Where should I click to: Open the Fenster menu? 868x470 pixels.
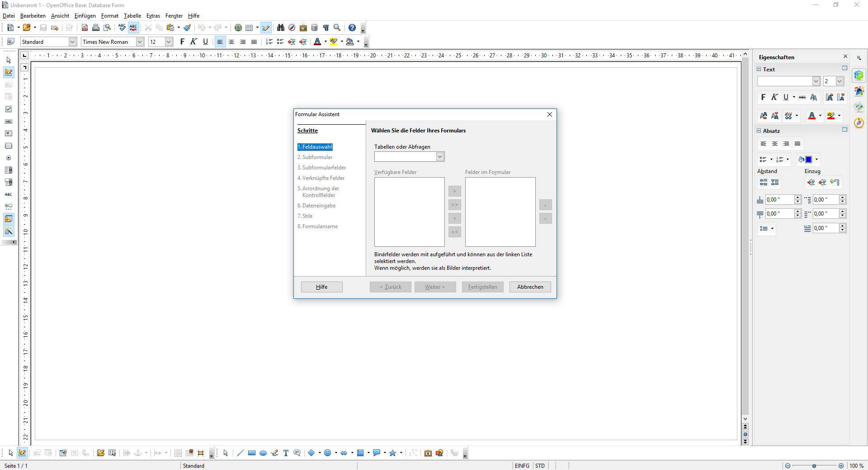coord(174,15)
